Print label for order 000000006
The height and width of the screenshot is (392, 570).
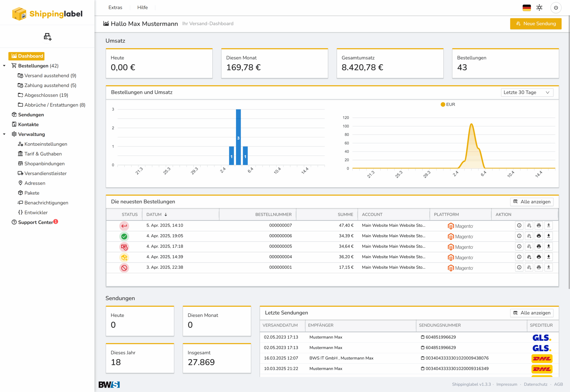[539, 236]
